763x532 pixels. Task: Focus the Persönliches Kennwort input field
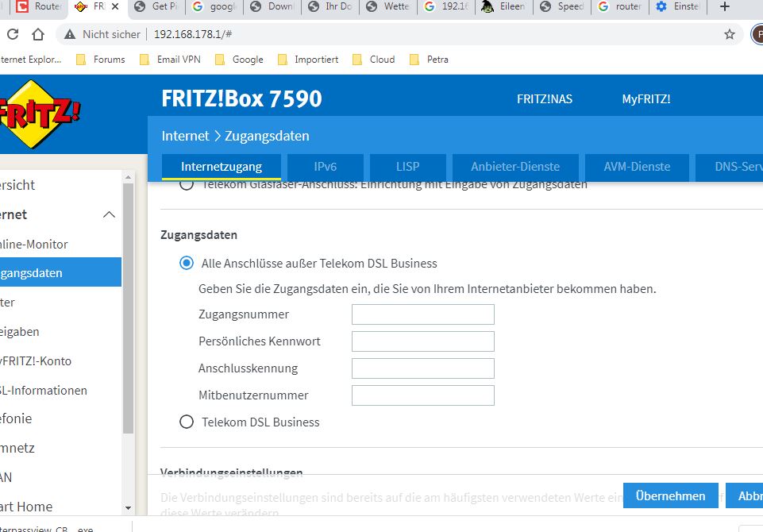[x=423, y=341]
